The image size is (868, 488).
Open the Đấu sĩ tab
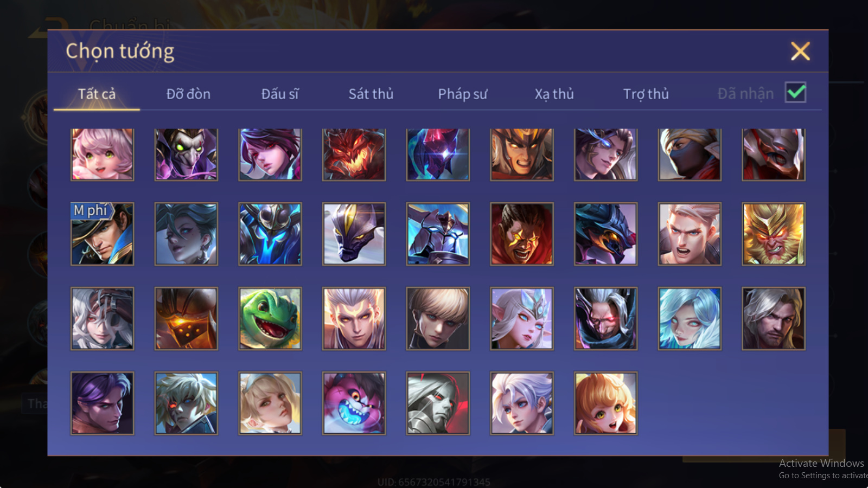[280, 94]
